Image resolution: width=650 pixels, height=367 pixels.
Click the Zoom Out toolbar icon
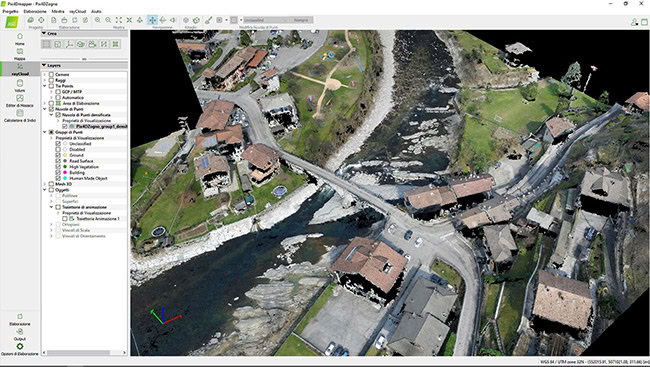108,20
